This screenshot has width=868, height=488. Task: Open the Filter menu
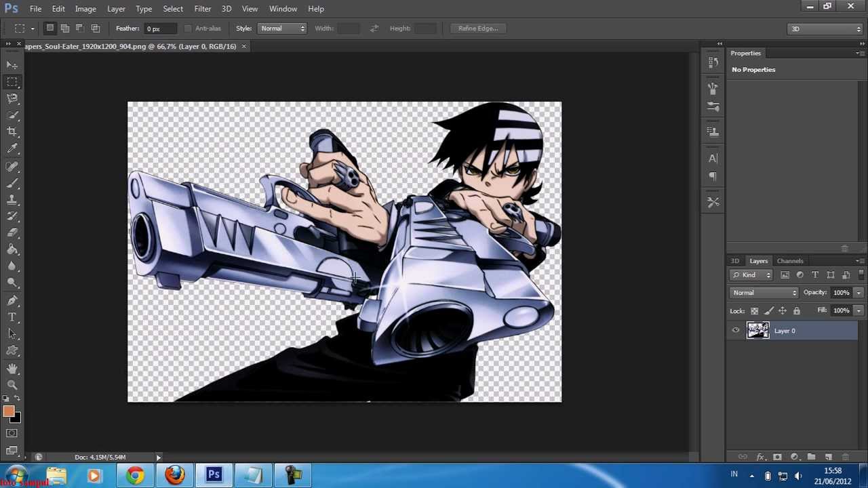pyautogui.click(x=202, y=9)
